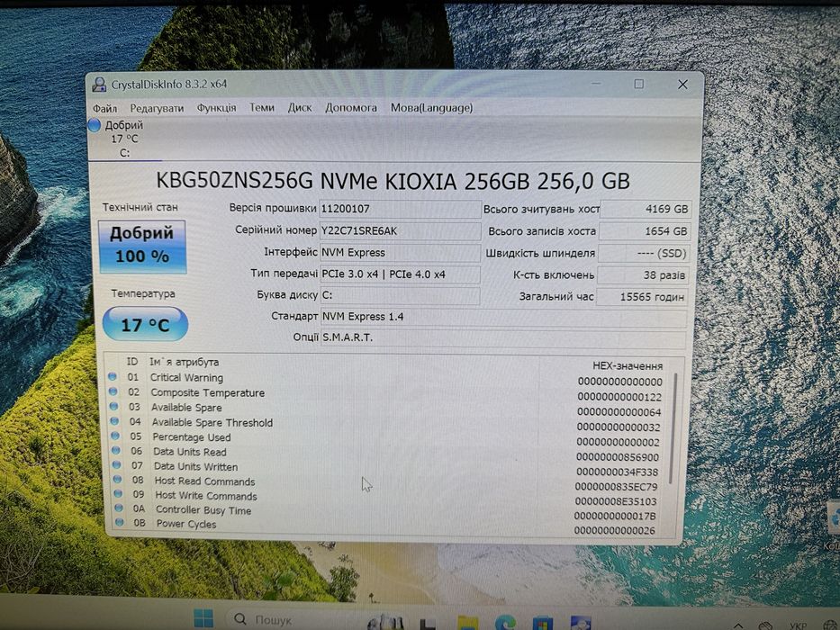Click the status dot for Power Cycles
840x630 pixels.
[120, 522]
